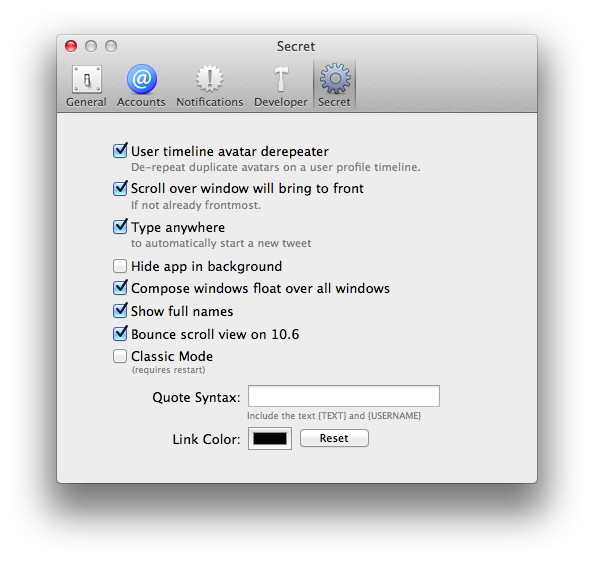Open the General preferences switch icon
594x562 pixels.
click(x=87, y=79)
